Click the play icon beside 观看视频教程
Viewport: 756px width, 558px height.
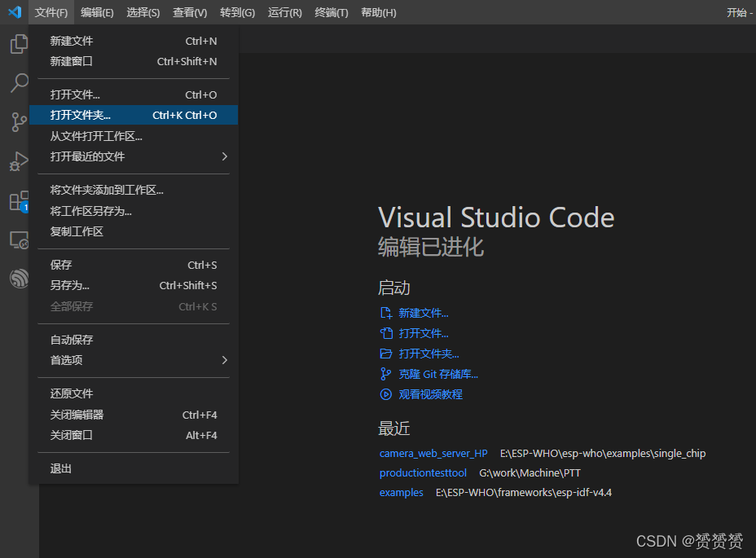pyautogui.click(x=386, y=394)
